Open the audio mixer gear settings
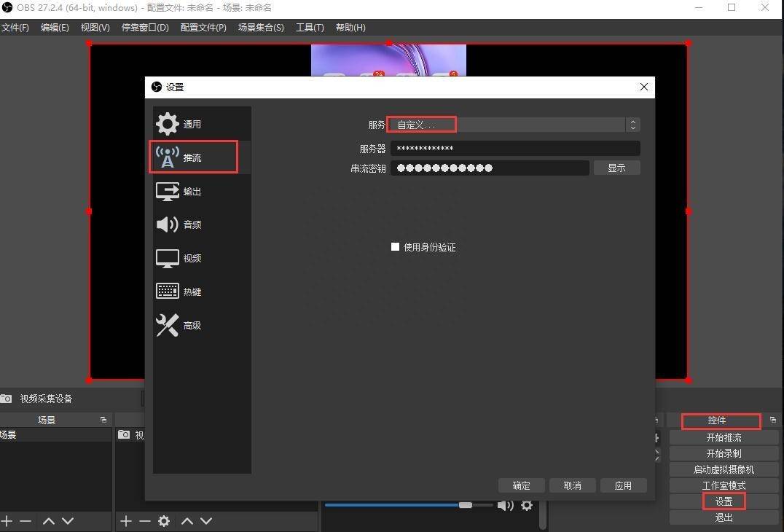784x532 pixels. [527, 506]
